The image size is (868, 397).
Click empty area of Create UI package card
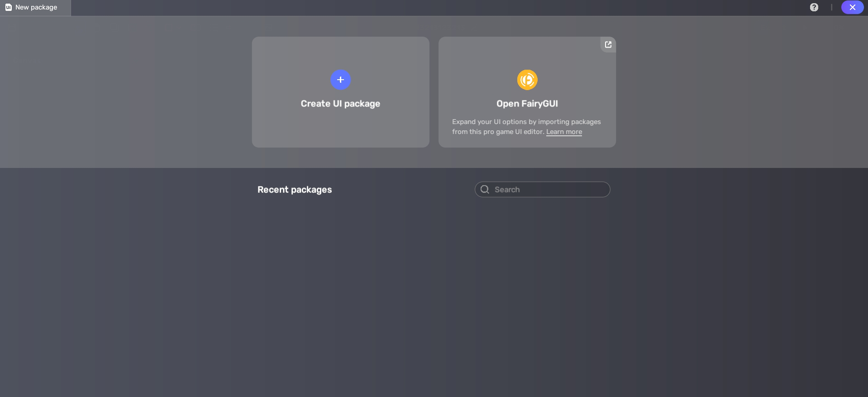[340, 129]
